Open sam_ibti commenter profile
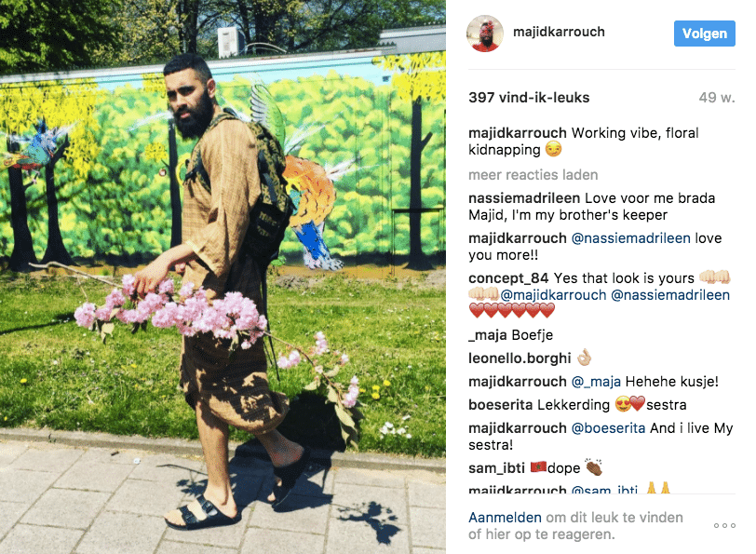The width and height of the screenshot is (756, 554). tap(496, 468)
